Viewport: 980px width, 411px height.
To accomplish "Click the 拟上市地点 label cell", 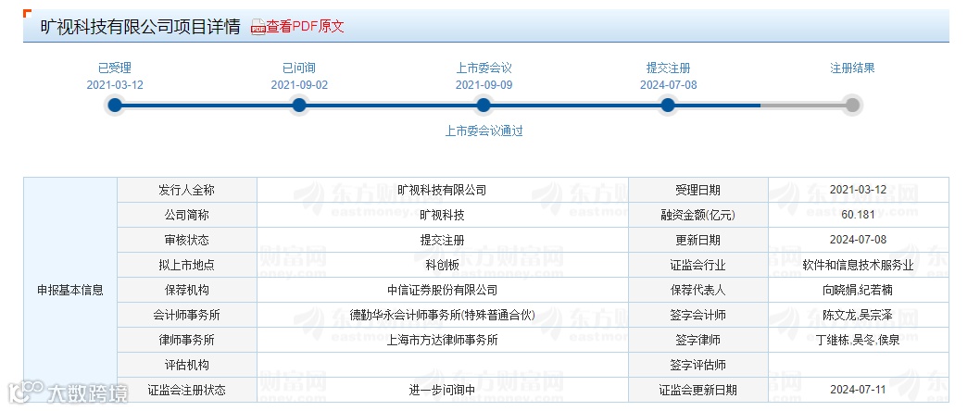I will [x=187, y=265].
